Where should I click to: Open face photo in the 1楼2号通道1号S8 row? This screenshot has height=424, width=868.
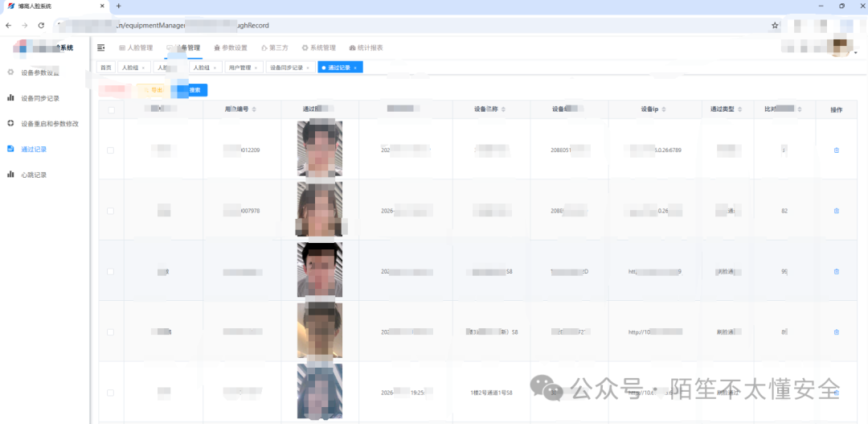point(319,391)
